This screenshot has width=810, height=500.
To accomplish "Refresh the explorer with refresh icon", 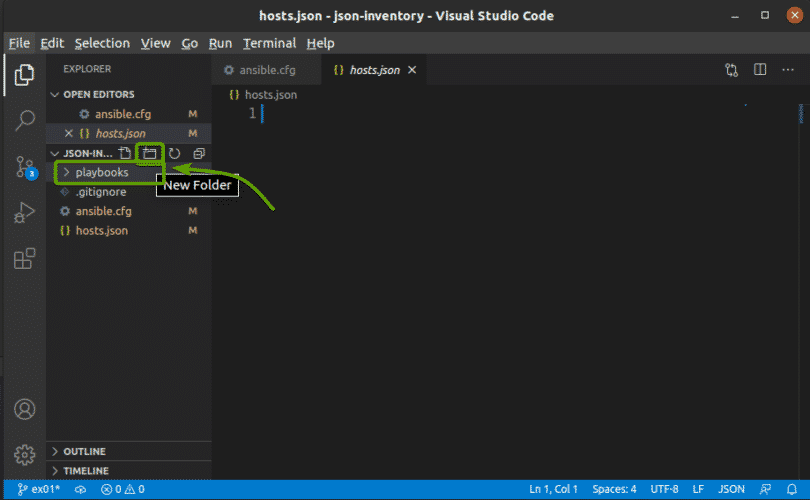I will pos(175,153).
